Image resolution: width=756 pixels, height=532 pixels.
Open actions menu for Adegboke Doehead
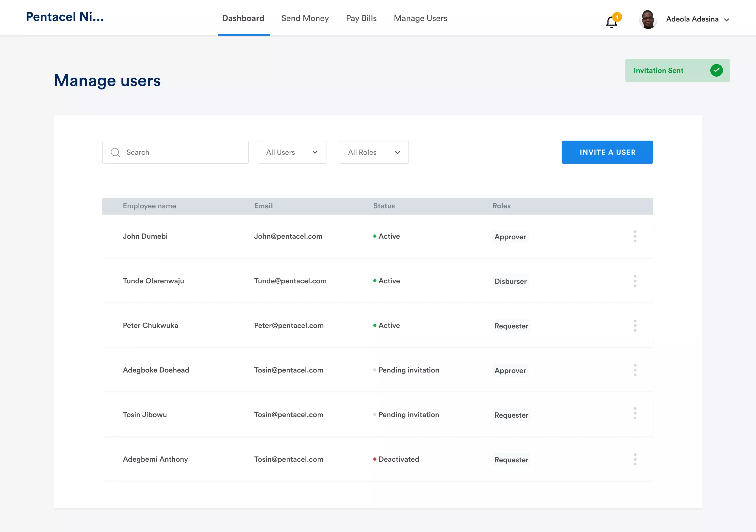(x=635, y=370)
